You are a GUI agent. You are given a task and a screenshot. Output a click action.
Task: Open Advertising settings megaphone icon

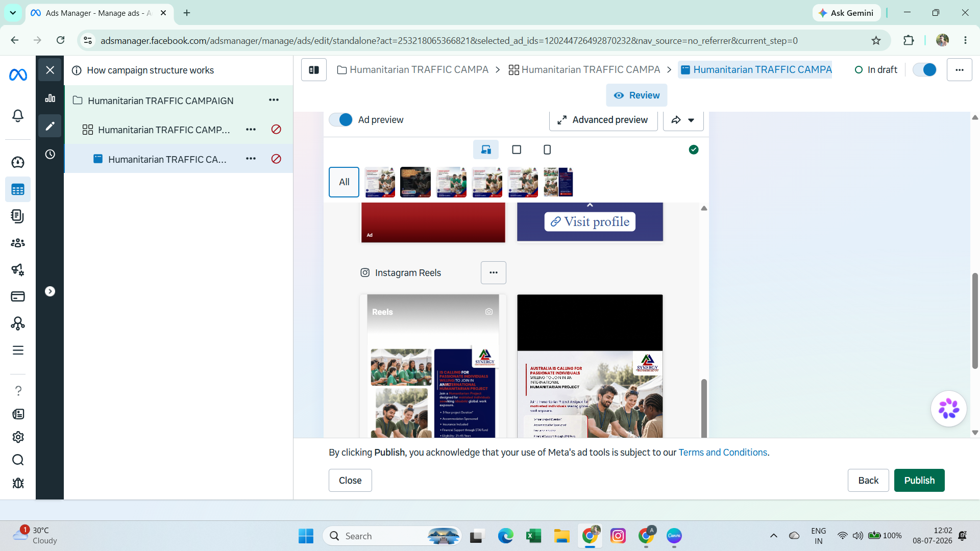coord(18,269)
